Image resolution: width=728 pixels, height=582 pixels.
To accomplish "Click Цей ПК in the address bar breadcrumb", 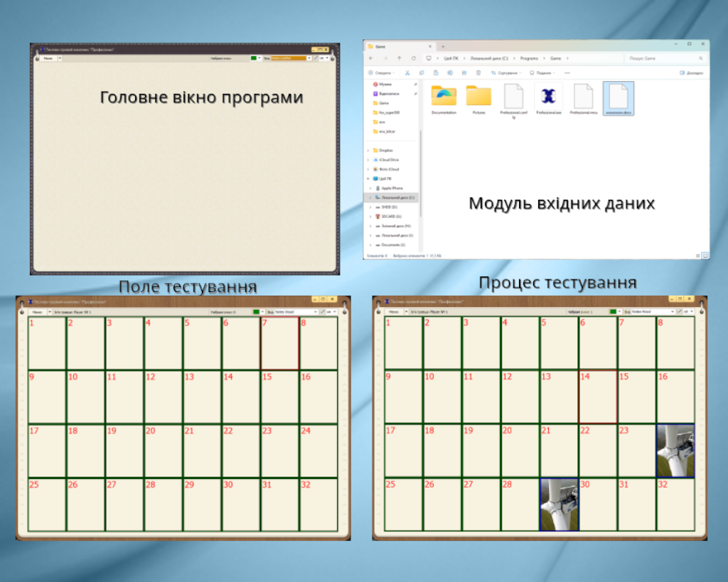I will pyautogui.click(x=451, y=58).
